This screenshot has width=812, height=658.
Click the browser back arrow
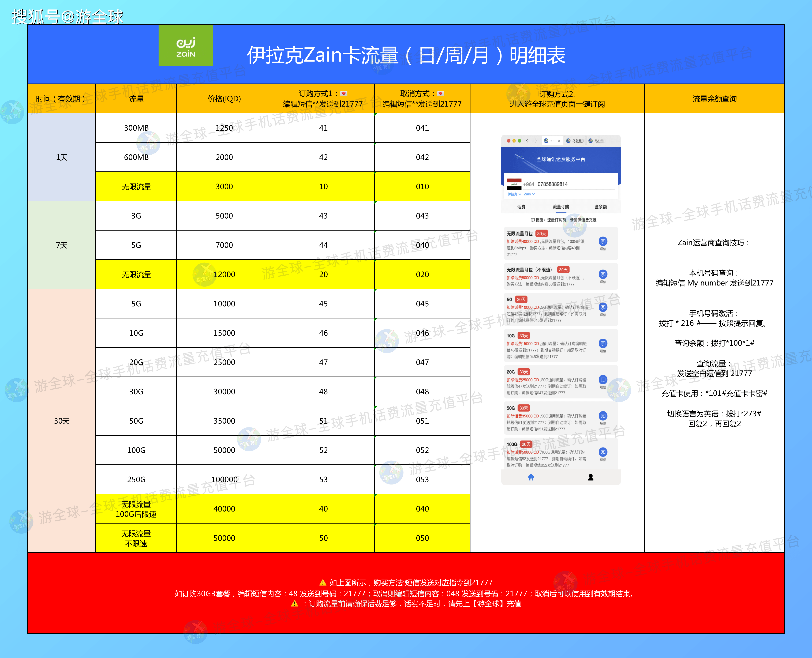coord(527,141)
